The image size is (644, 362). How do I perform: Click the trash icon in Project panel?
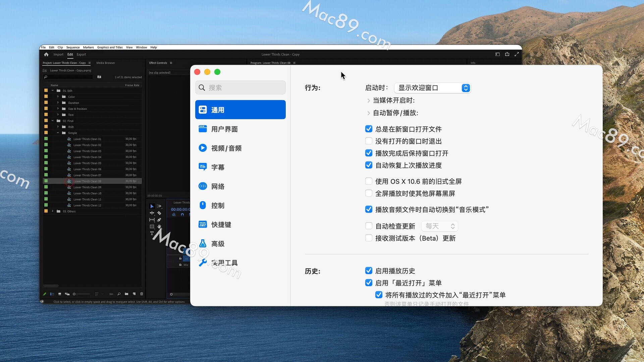tap(142, 294)
